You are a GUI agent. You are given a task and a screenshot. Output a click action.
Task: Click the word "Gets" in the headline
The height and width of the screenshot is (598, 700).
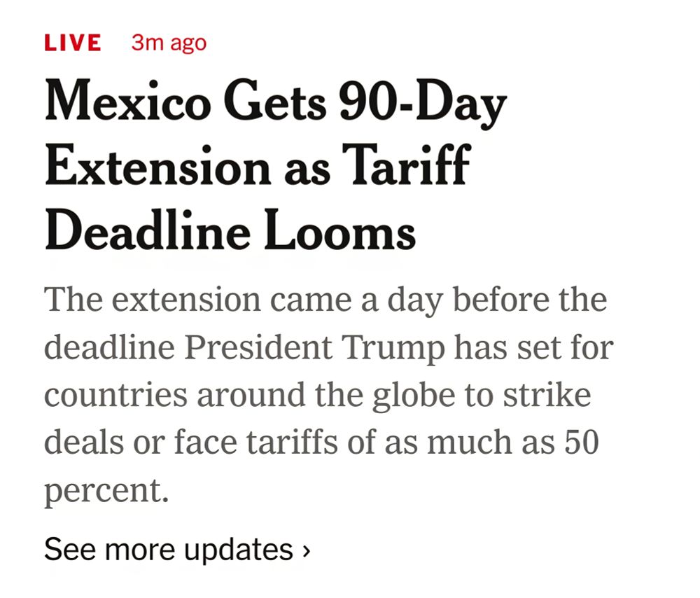click(x=274, y=100)
